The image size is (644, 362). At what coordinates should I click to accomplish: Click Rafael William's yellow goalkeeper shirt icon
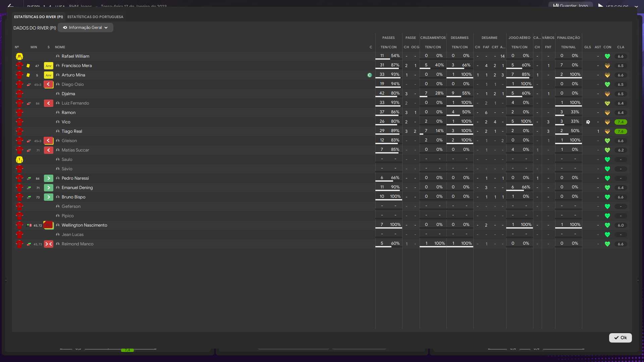coord(19,56)
